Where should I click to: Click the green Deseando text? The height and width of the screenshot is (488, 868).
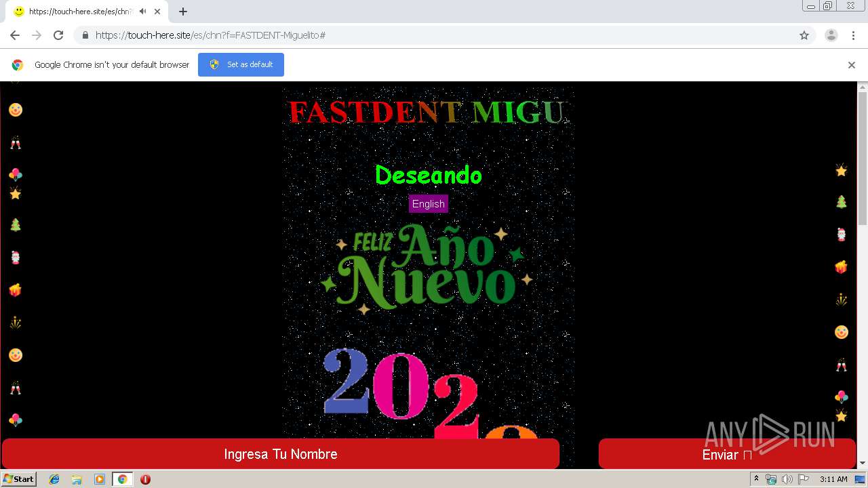coord(429,176)
